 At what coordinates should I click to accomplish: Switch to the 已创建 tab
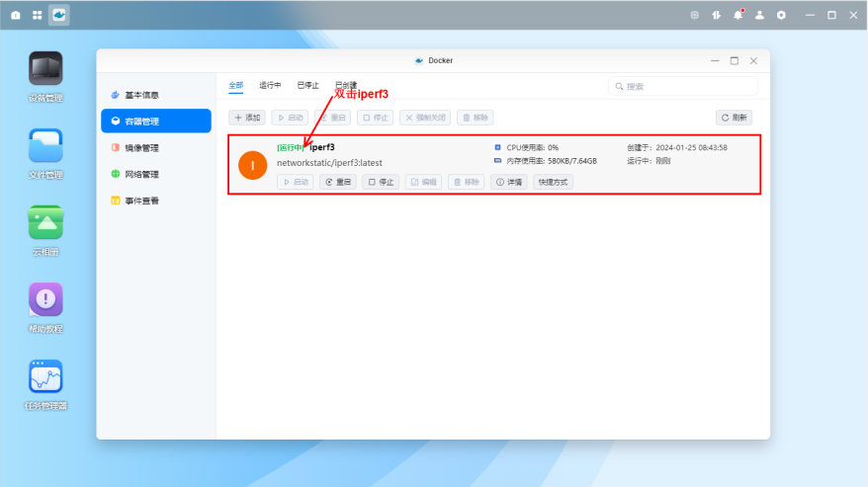click(x=346, y=85)
